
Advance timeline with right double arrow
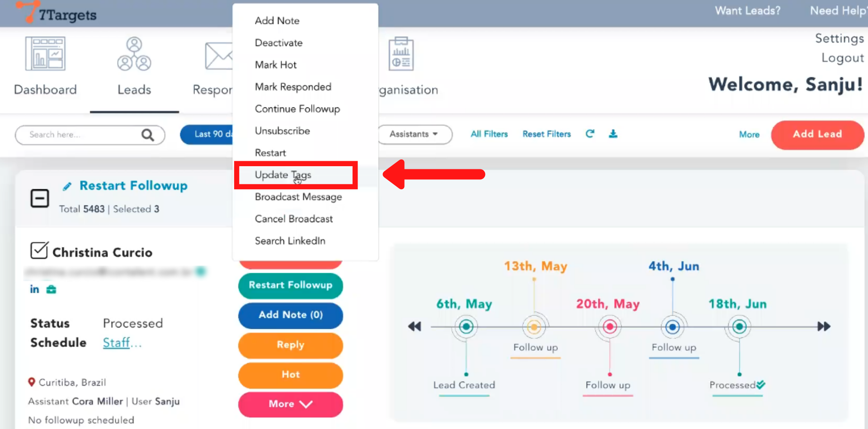tap(824, 326)
